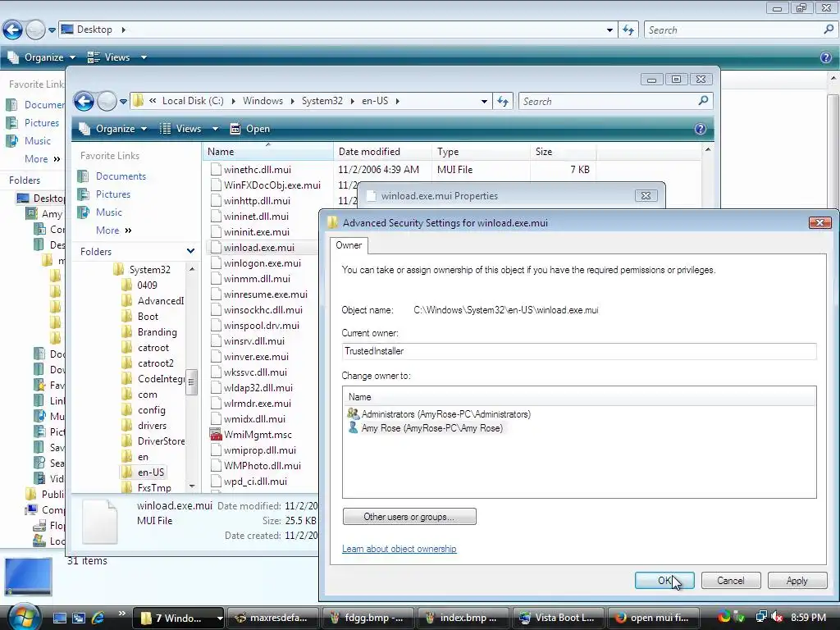Open Music favorite link in en-US window

[x=109, y=212]
